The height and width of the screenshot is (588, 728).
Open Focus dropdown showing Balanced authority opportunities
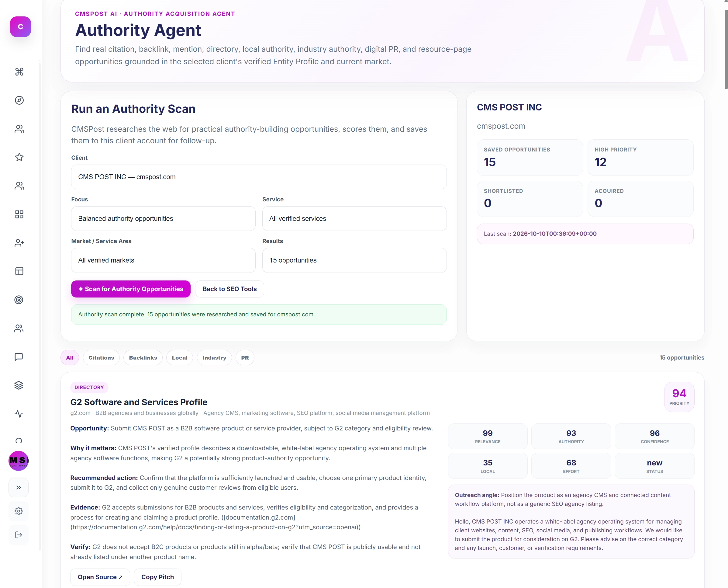click(x=163, y=218)
